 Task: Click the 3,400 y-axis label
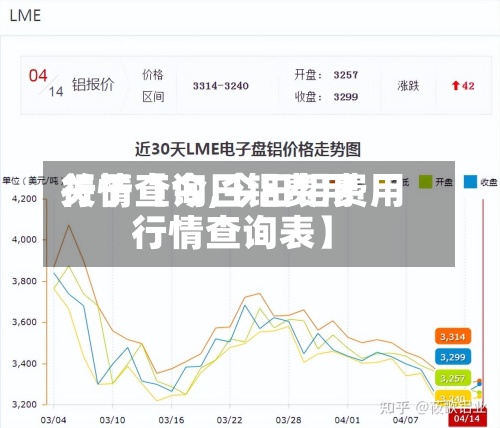(x=24, y=363)
